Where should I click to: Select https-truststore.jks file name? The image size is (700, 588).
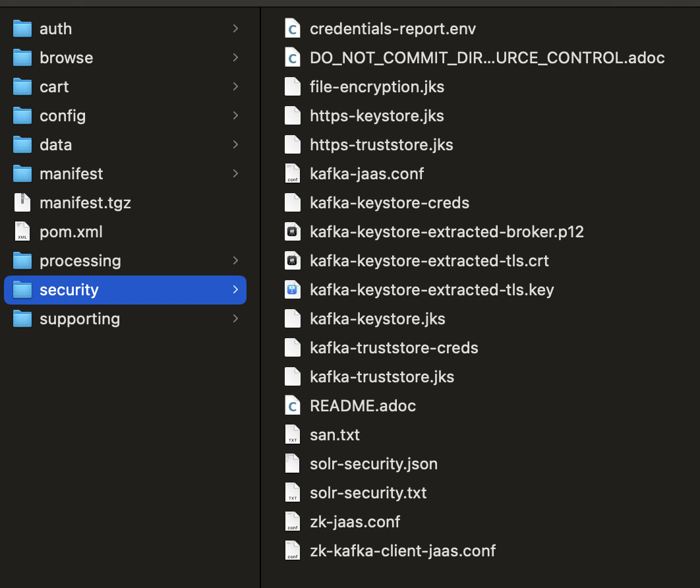[382, 145]
